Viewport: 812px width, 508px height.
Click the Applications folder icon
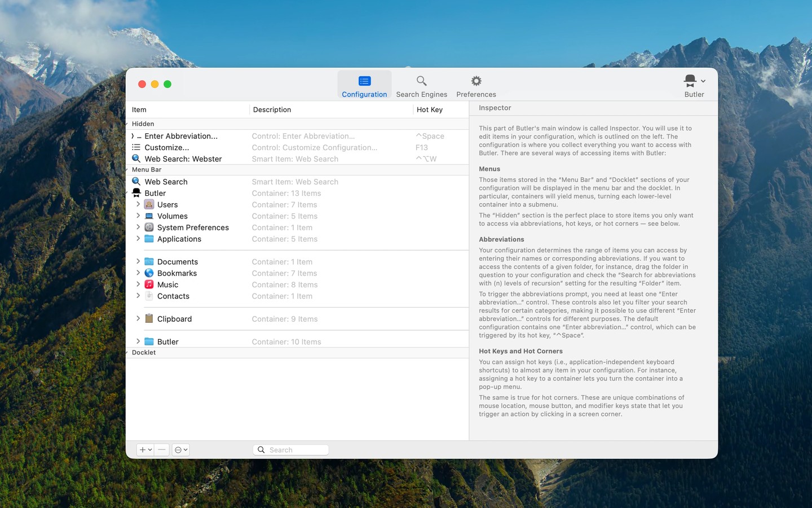point(149,239)
